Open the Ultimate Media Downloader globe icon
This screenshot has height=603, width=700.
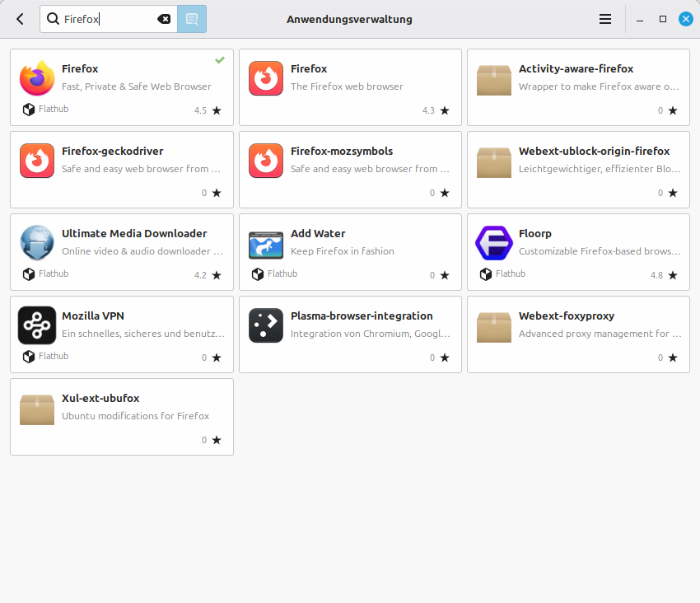(37, 242)
